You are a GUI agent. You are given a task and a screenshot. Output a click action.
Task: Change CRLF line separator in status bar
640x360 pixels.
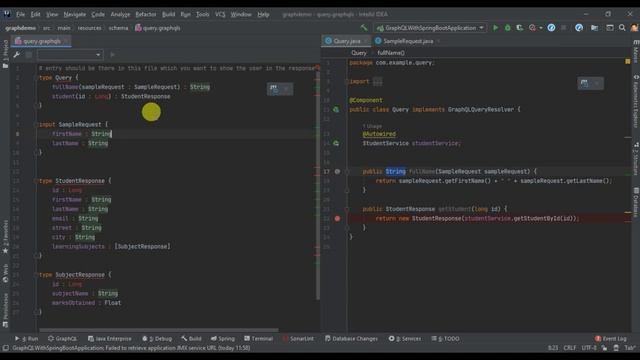[x=570, y=348]
